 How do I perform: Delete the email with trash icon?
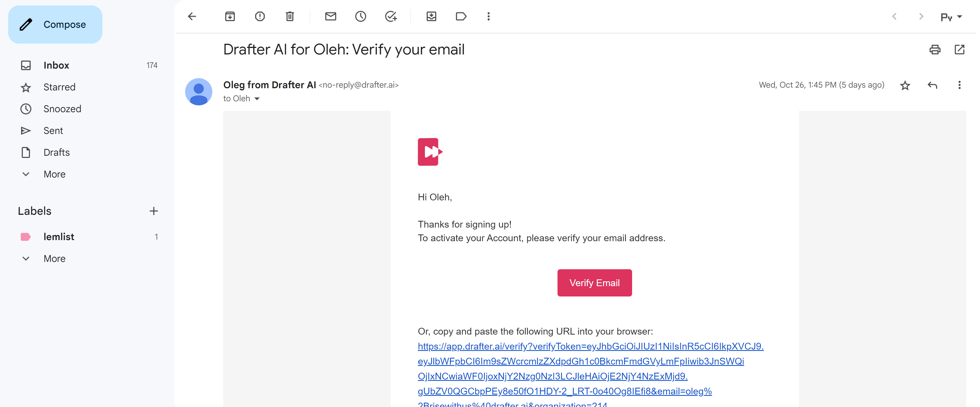click(x=290, y=16)
